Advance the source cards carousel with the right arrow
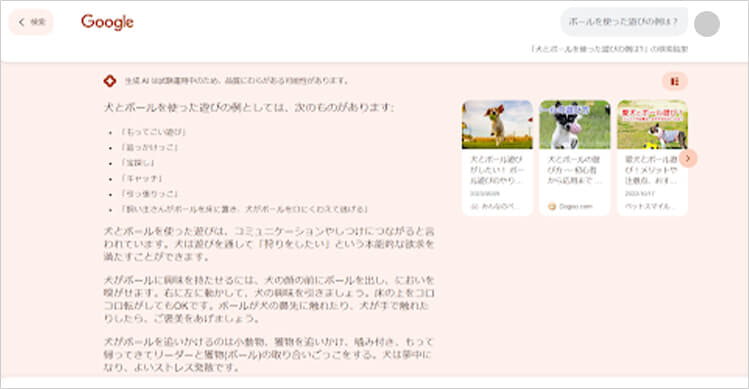Viewport: 749px width, 389px height. pyautogui.click(x=688, y=158)
